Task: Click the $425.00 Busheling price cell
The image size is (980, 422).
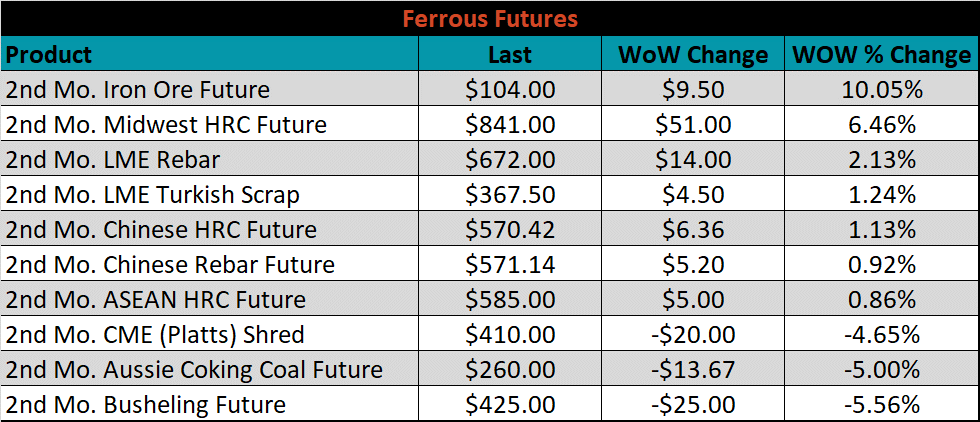Action: pyautogui.click(x=510, y=403)
